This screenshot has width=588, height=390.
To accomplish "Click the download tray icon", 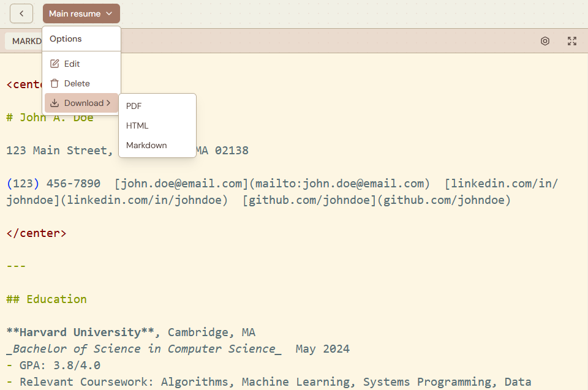I will [x=55, y=103].
